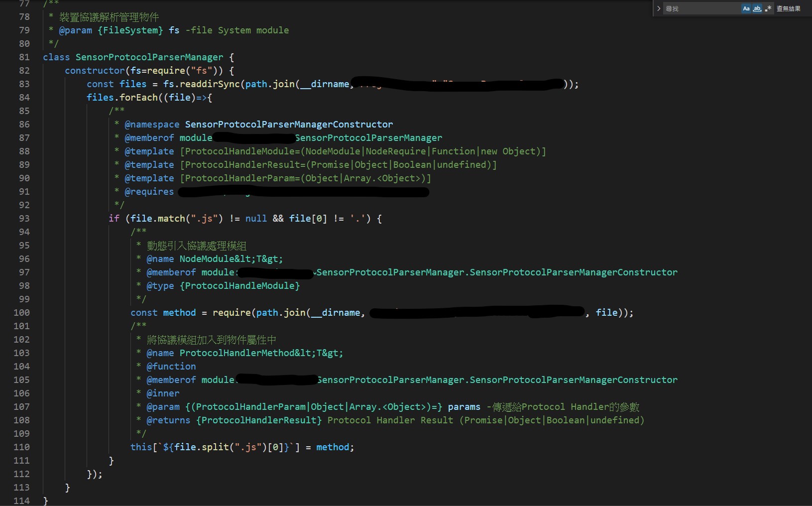Click the method variable on line 100
This screenshot has height=506, width=812.
pos(179,313)
